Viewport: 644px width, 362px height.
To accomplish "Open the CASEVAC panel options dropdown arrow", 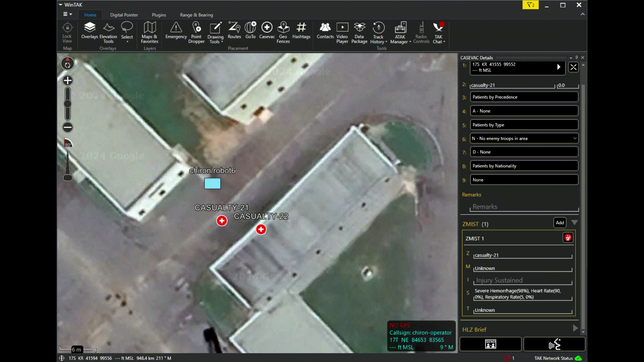I will 571,58.
